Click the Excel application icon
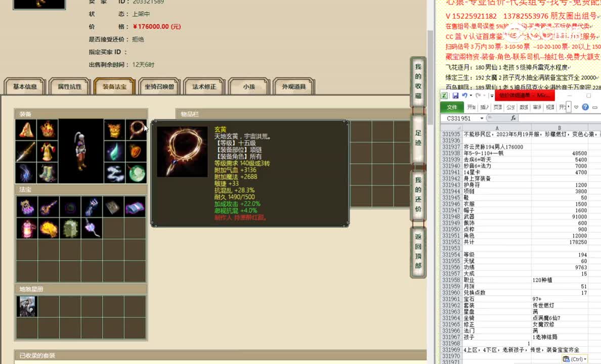 click(444, 96)
